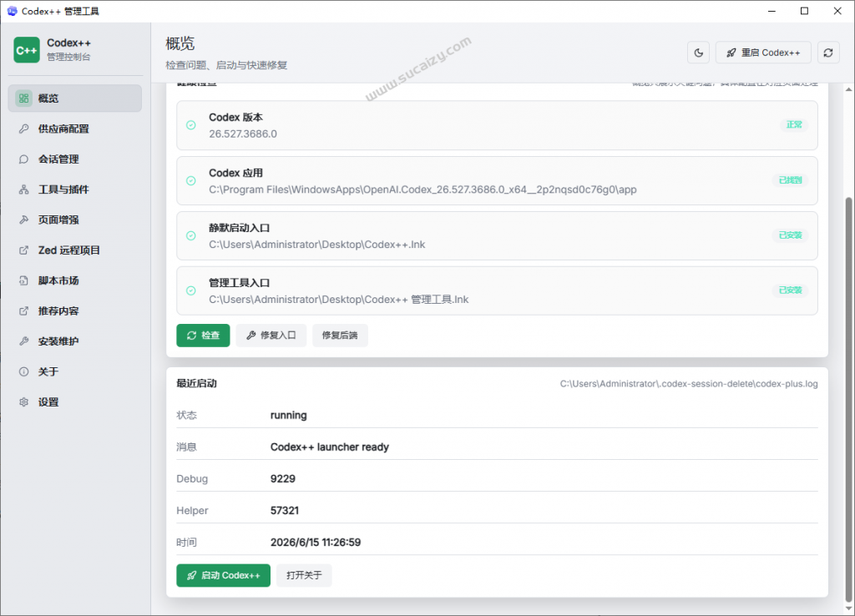Go to 会话管理 page
Screen dimensions: 855x616
coord(74,159)
